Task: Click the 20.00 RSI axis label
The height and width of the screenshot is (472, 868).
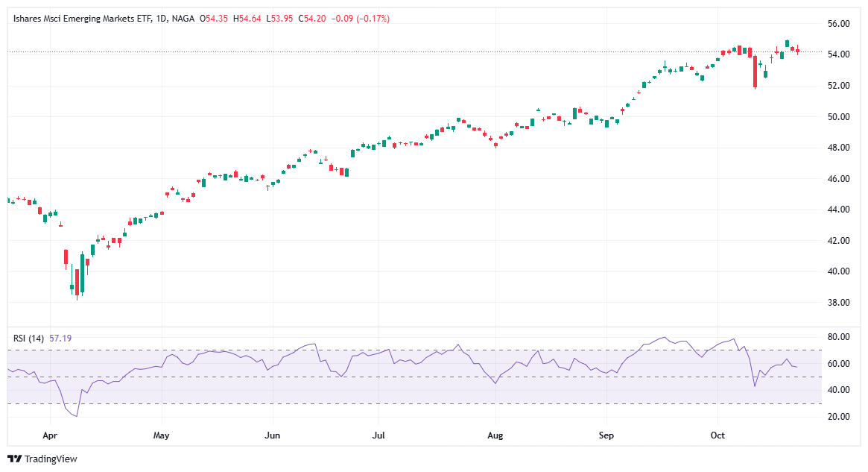Action: (839, 417)
